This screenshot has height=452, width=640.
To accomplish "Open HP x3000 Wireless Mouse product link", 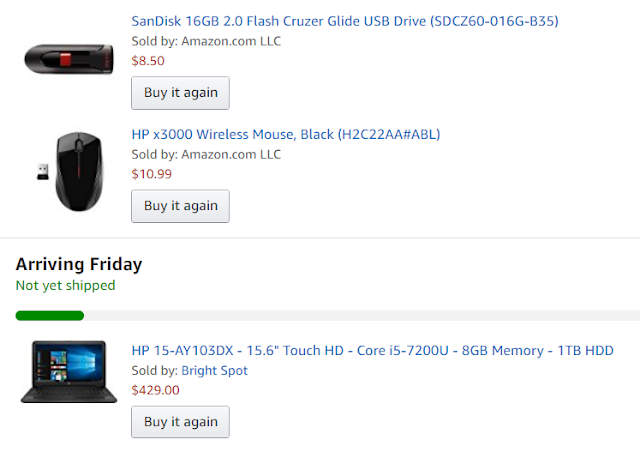I will coord(286,134).
